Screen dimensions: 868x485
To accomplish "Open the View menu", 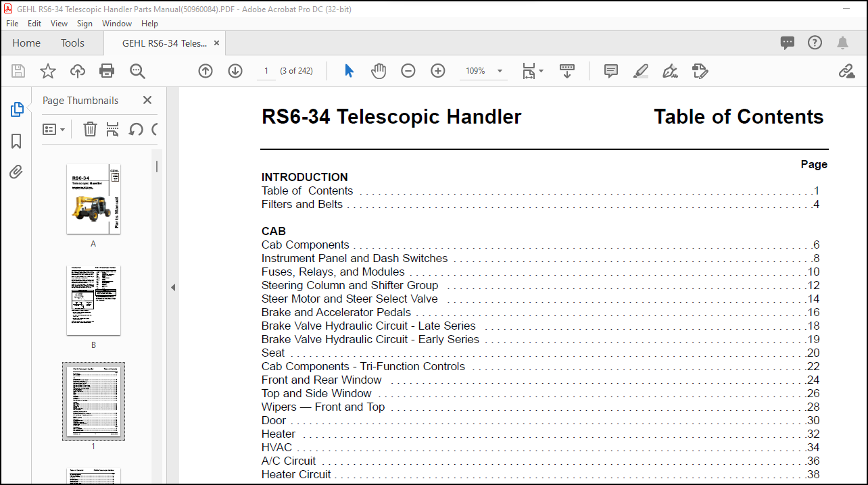I will 59,23.
